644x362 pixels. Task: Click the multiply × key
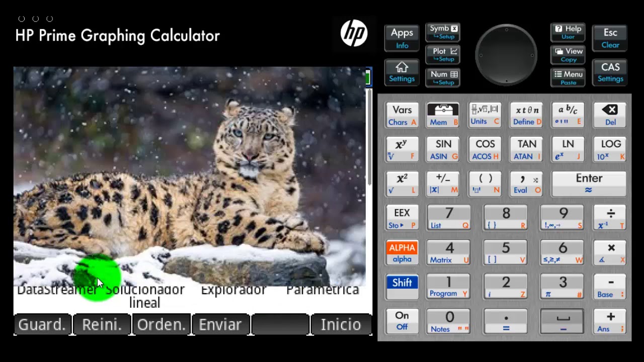point(610,252)
